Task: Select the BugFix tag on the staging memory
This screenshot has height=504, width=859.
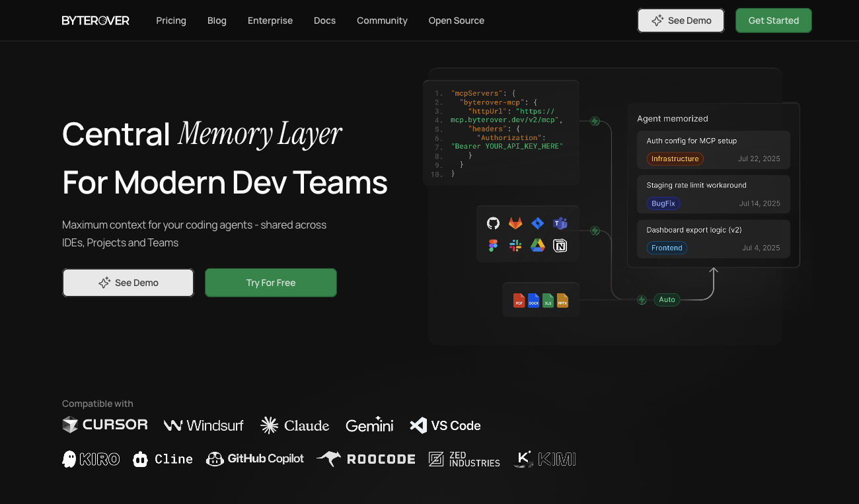Action: (663, 203)
